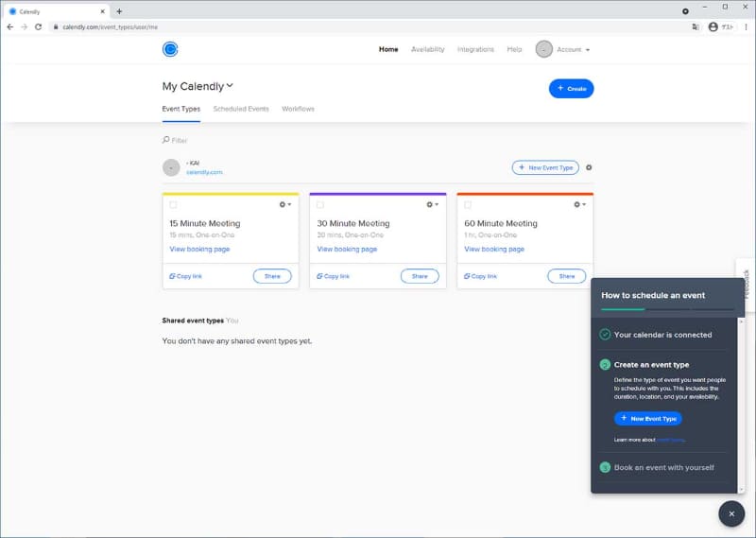View booking page for 60 Minute Meeting

coord(494,249)
